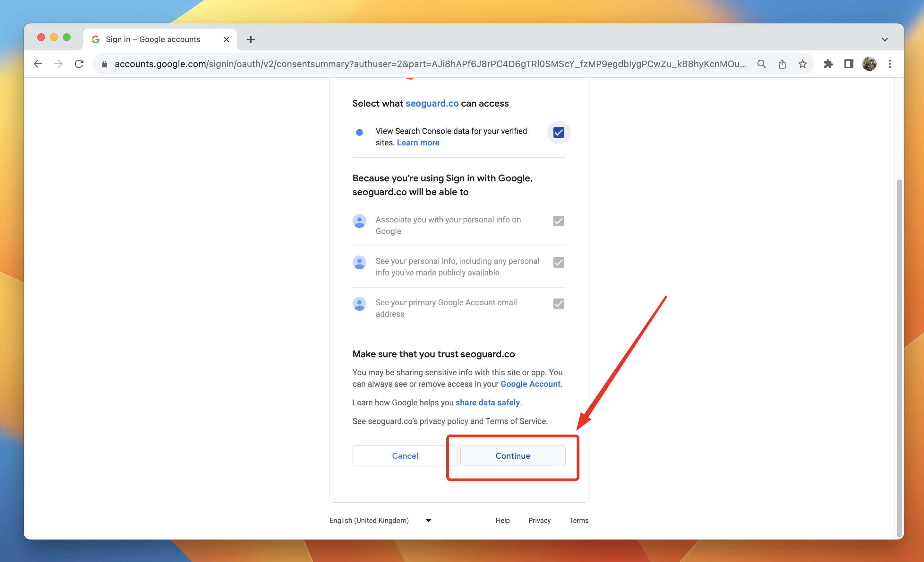Viewport: 924px width, 562px height.
Task: Select the Sign in – Google accounts tab
Action: click(x=153, y=39)
